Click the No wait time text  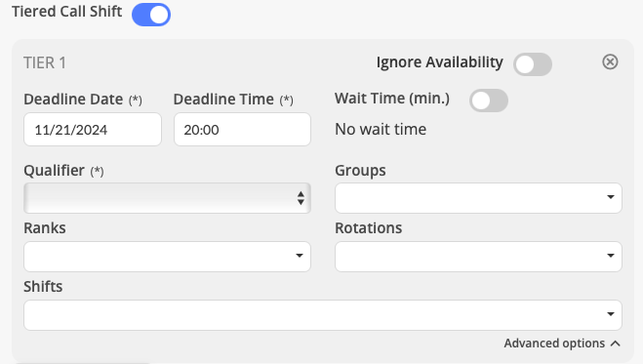(x=381, y=129)
